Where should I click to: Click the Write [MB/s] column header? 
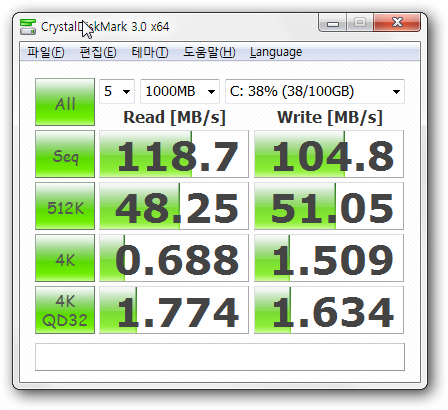tap(330, 117)
